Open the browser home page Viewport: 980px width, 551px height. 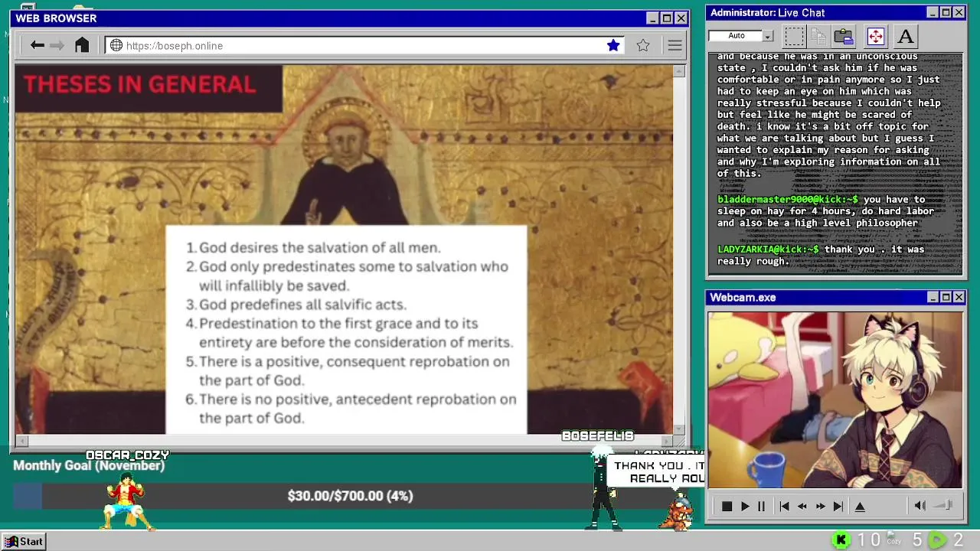(x=82, y=45)
